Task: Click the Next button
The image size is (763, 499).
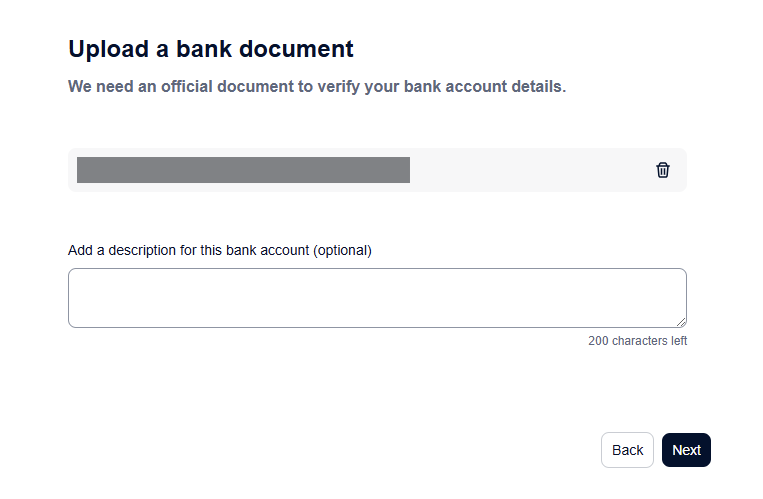Action: 686,450
